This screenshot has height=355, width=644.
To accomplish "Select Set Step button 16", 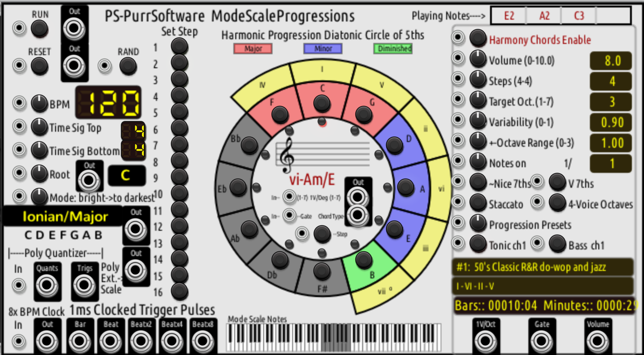I will (180, 291).
